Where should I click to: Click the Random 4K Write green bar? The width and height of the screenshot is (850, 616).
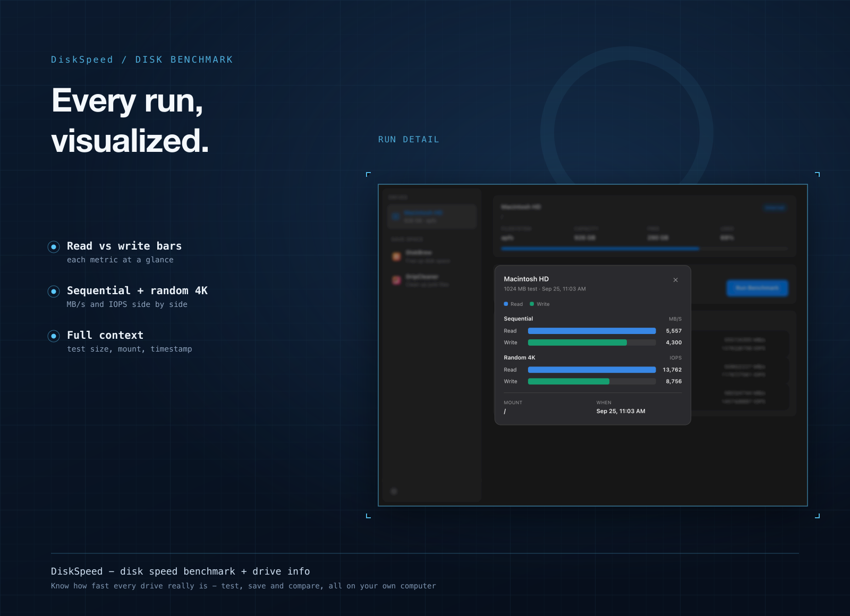[568, 381]
